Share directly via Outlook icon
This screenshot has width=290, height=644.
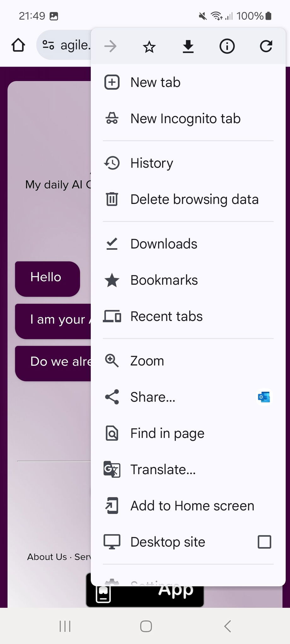coord(264,397)
